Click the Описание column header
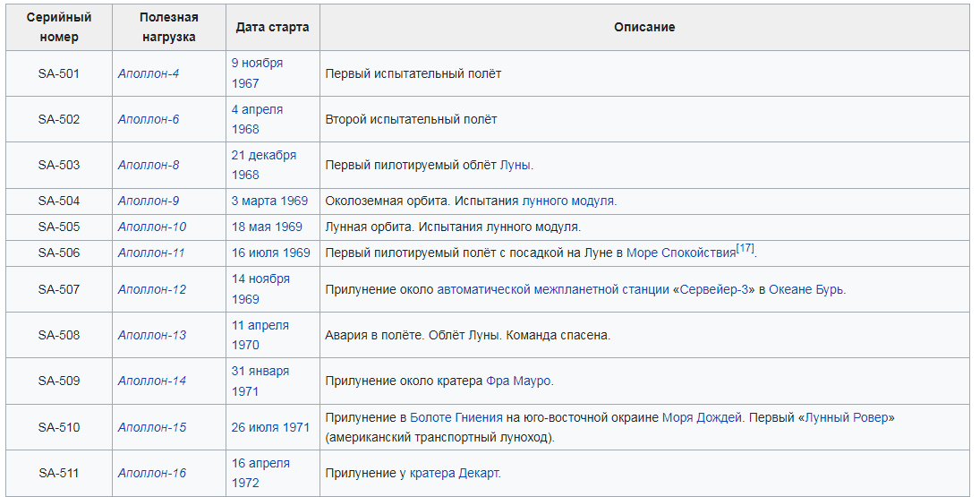 point(644,28)
